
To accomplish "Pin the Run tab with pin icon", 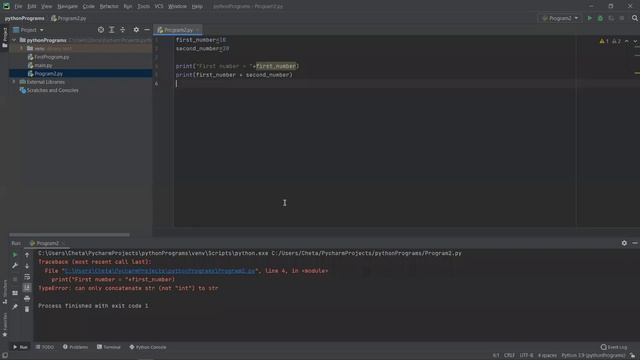I will 15,307.
